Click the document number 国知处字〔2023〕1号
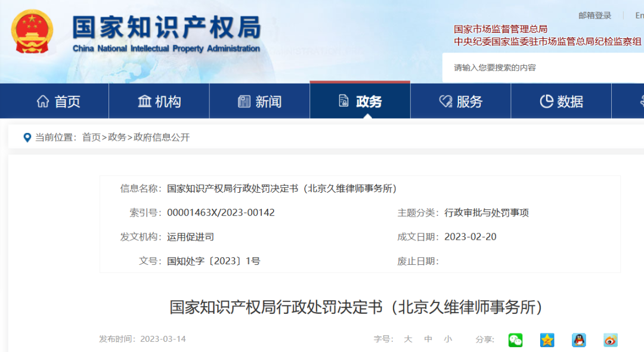 [x=213, y=261]
